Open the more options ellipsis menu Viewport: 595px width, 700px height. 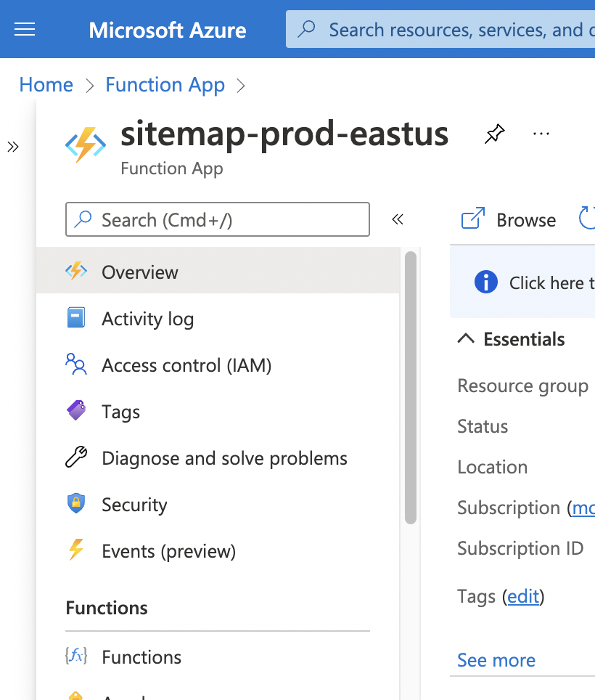coord(541,134)
